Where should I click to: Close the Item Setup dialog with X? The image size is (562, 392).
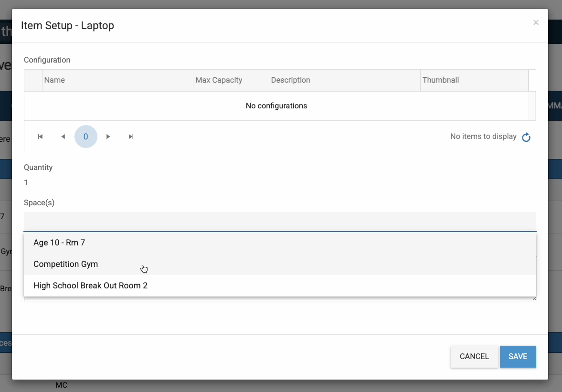point(536,22)
